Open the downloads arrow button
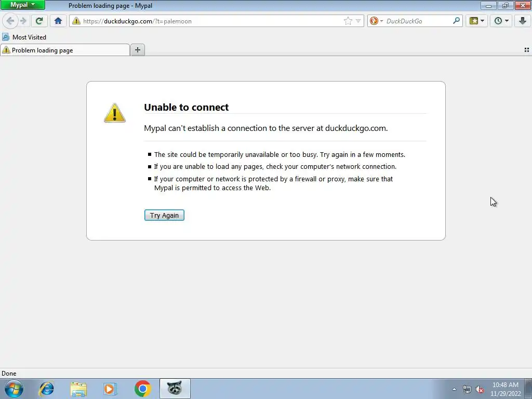 (x=523, y=21)
